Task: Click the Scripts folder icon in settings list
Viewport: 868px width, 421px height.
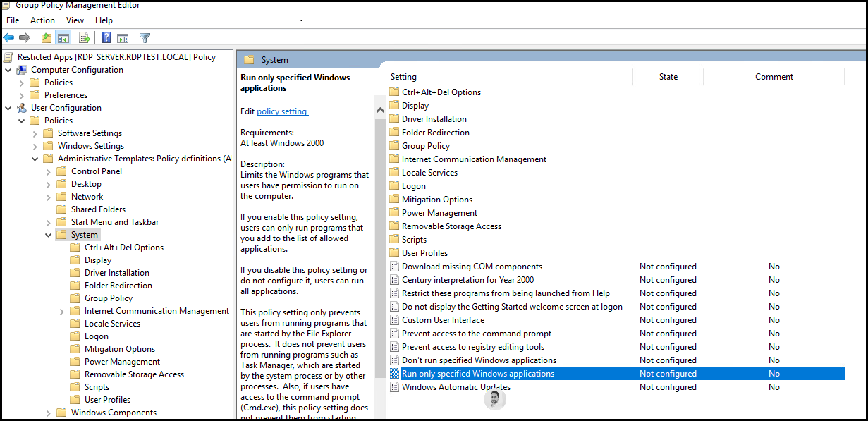Action: [x=394, y=240]
